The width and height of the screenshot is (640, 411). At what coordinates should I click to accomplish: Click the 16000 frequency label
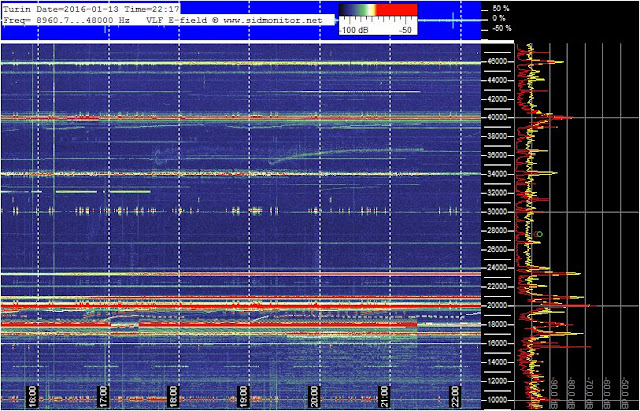click(x=497, y=344)
